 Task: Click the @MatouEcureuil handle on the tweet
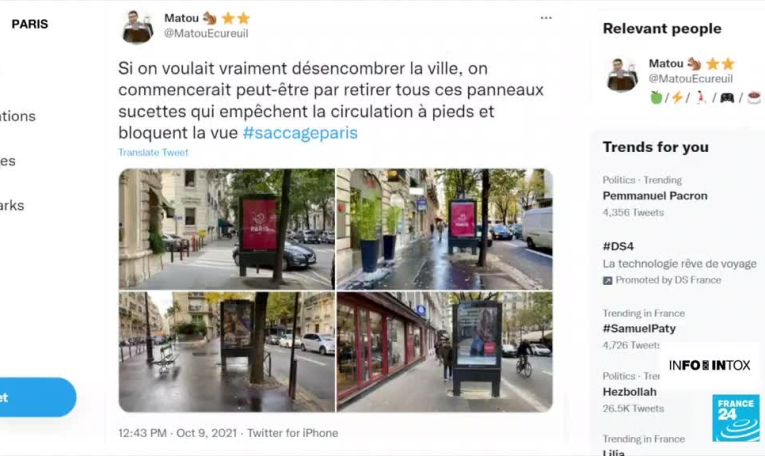coord(206,33)
